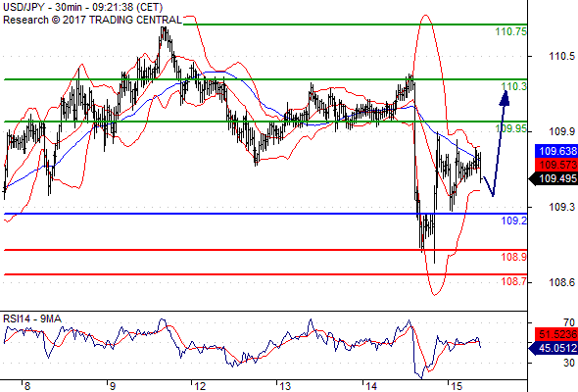Click the 110.5 price axis label
578x392 pixels.
(x=561, y=57)
